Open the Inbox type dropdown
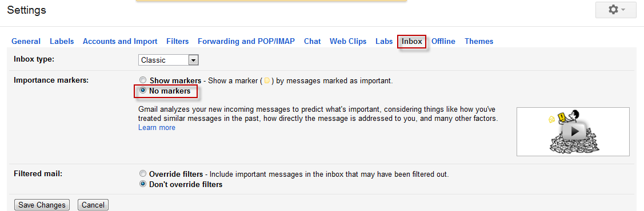644x211 pixels. click(169, 60)
